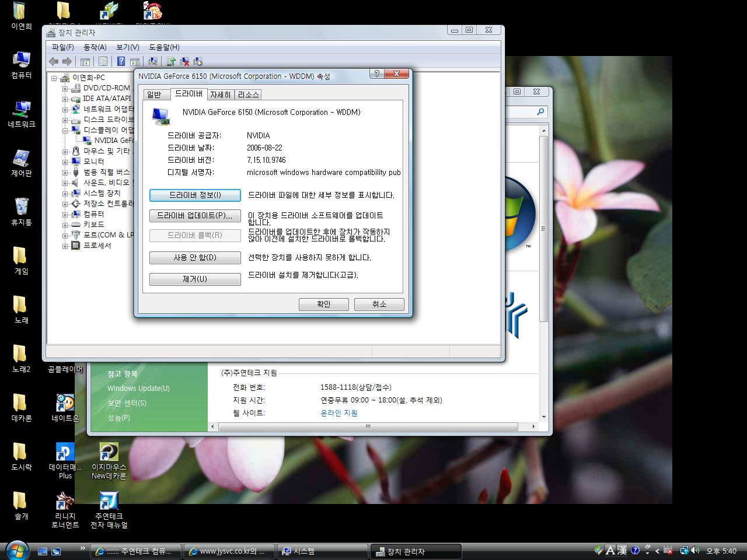Click the disable device toolbar icon with red X
This screenshot has width=747, height=560.
click(x=184, y=61)
